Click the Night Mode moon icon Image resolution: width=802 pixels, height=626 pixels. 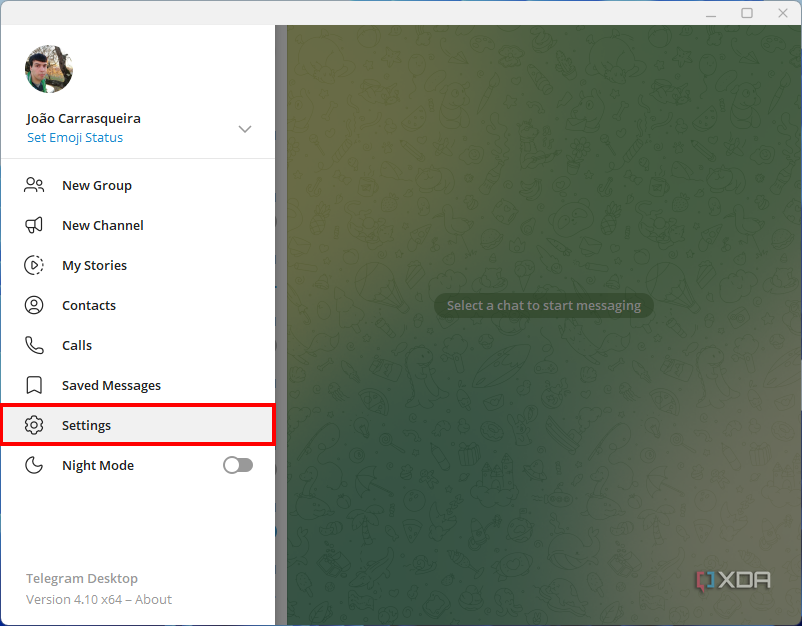33,465
